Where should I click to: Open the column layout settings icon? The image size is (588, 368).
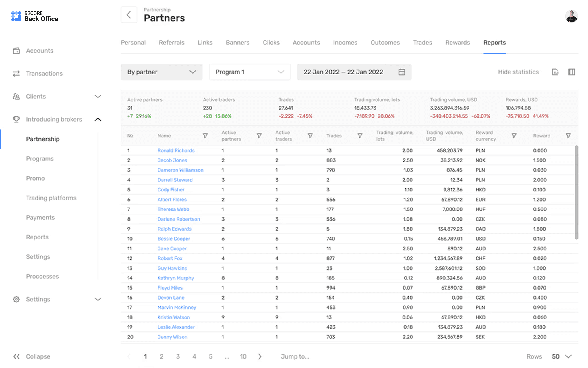[x=572, y=72]
